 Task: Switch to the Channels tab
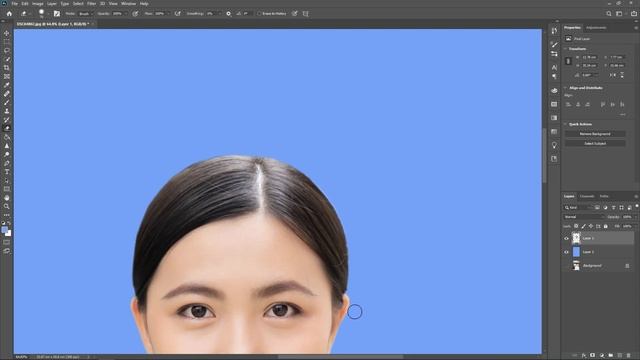(587, 196)
